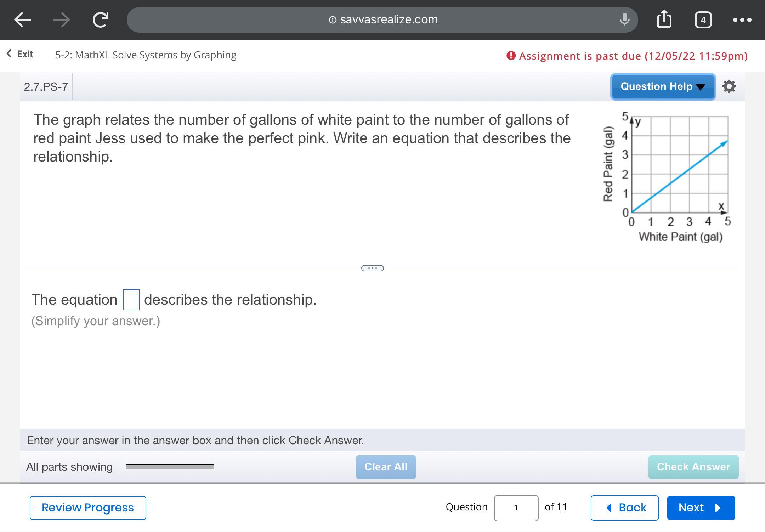Tap the microphone icon in the address bar
This screenshot has width=765, height=532.
click(x=624, y=20)
